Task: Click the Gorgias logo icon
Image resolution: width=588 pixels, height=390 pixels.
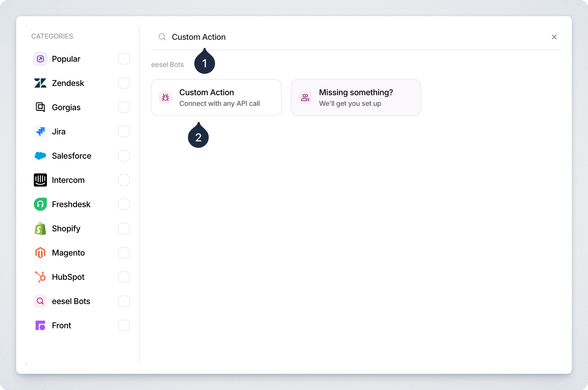Action: 40,107
